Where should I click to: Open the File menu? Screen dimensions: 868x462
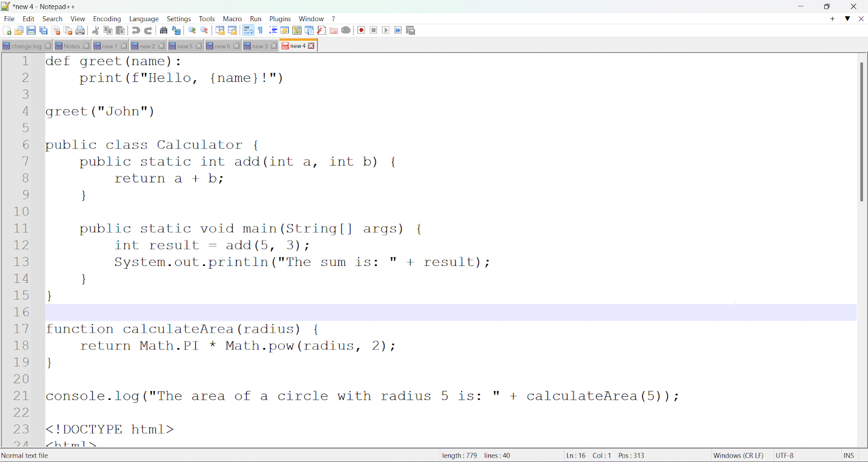[9, 18]
